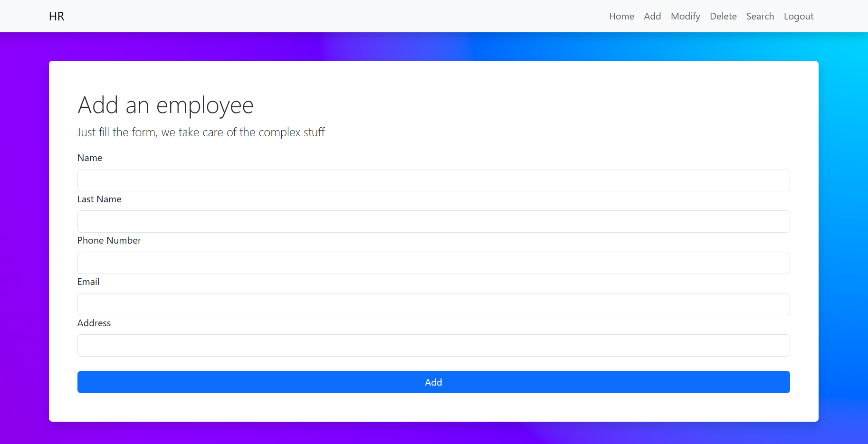Focus the Address input field
The image size is (868, 444).
[x=433, y=345]
